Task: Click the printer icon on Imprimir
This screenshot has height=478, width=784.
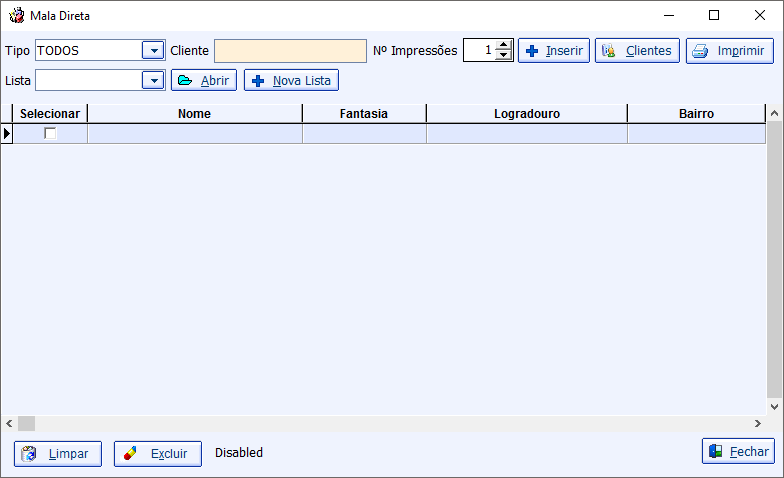Action: [700, 51]
